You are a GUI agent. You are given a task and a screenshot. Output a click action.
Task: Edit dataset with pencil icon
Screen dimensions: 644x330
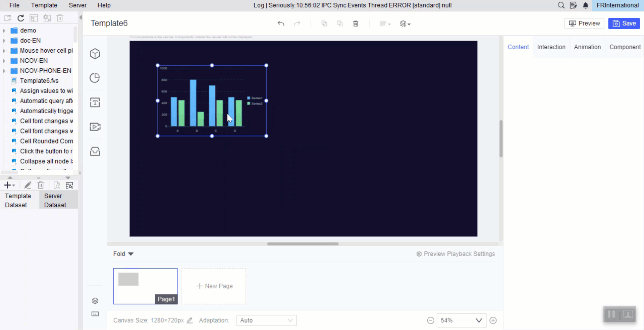coord(28,185)
